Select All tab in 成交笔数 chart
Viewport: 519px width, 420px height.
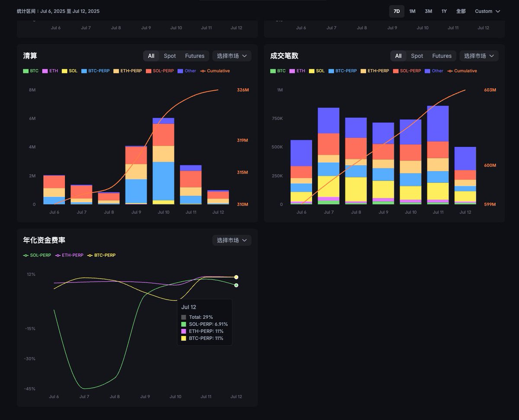398,56
